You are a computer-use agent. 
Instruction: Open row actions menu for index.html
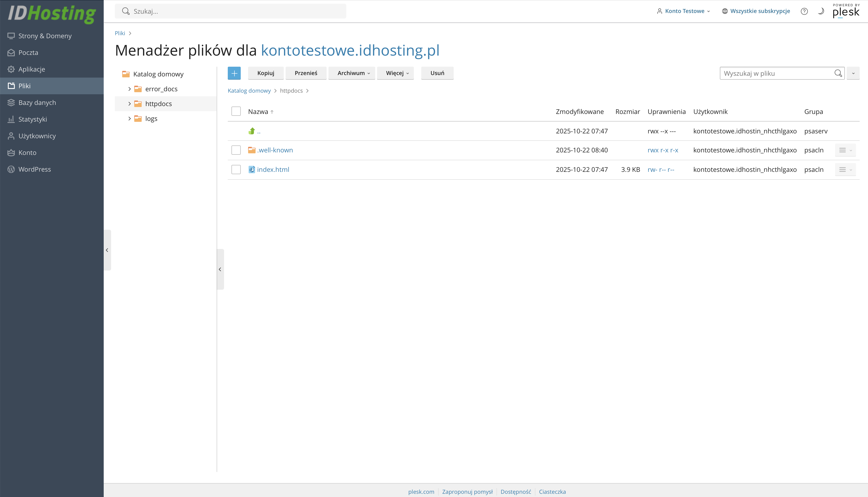point(845,170)
